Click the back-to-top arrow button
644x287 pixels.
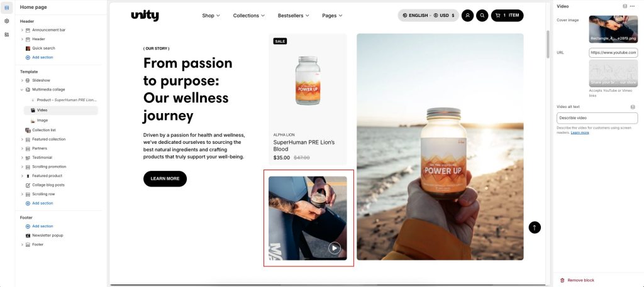535,227
